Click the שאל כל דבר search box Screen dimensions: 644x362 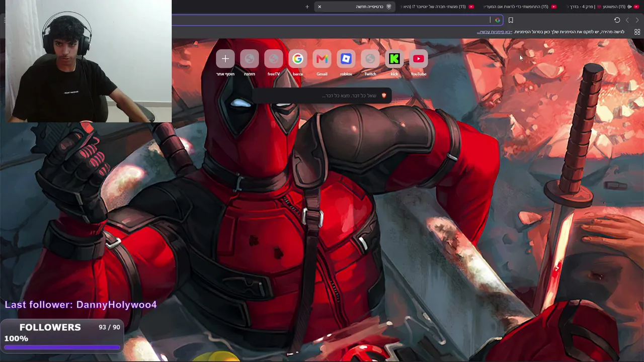coord(322,96)
